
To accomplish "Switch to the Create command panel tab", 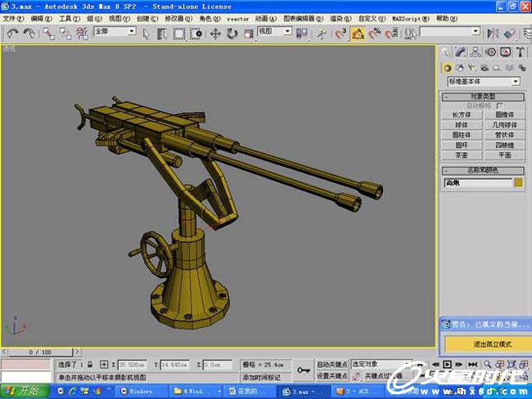I will coord(445,52).
